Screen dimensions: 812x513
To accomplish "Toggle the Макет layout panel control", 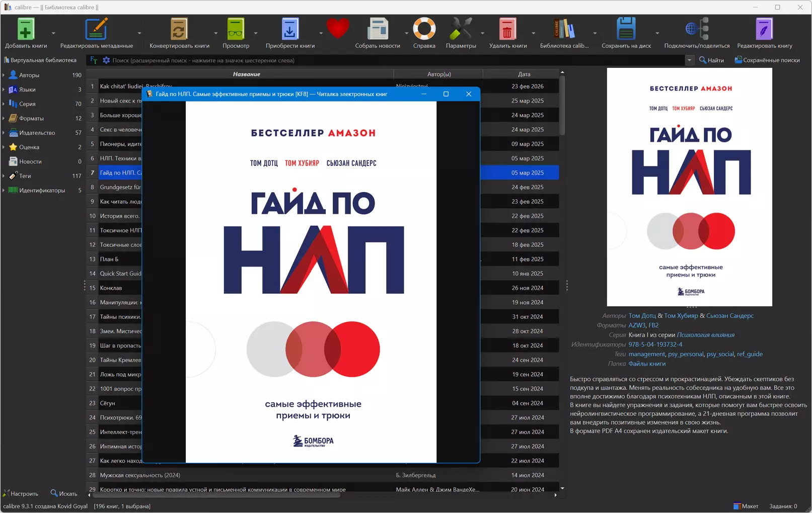I will (x=745, y=506).
